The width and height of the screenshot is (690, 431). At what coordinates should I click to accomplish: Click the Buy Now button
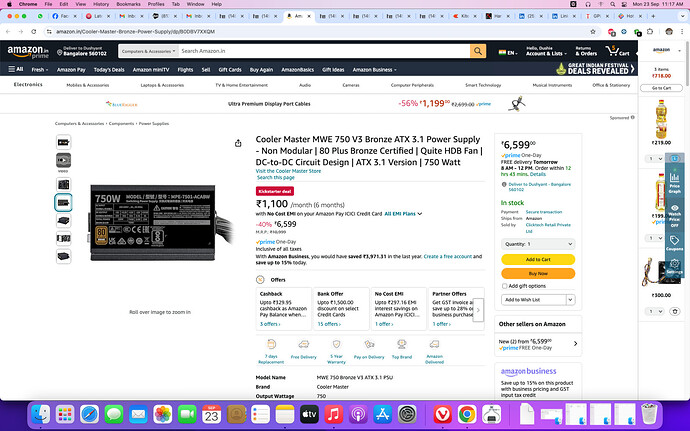coord(538,273)
